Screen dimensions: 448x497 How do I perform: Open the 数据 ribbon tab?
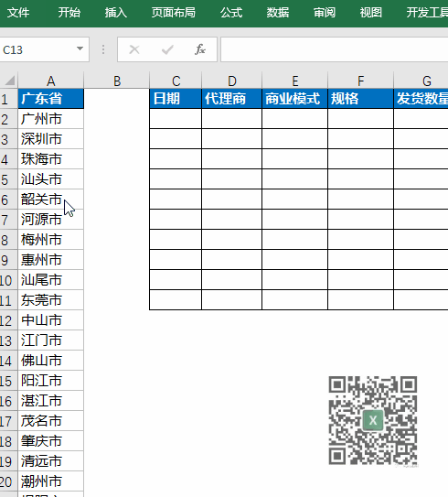(x=278, y=13)
